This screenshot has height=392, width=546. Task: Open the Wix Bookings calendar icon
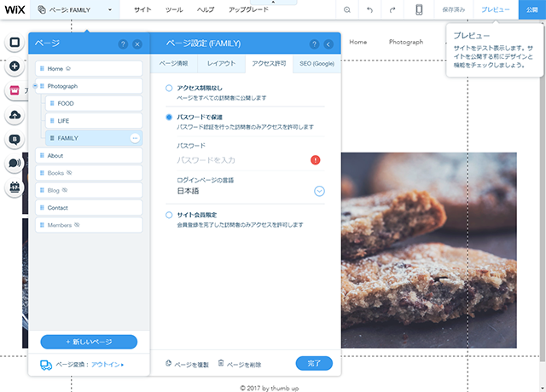(14, 187)
